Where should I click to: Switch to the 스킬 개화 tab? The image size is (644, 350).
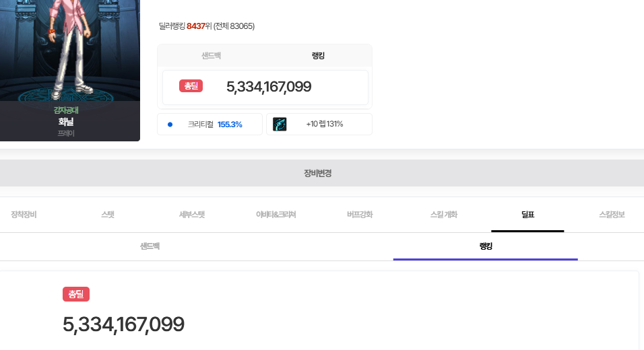coord(444,215)
